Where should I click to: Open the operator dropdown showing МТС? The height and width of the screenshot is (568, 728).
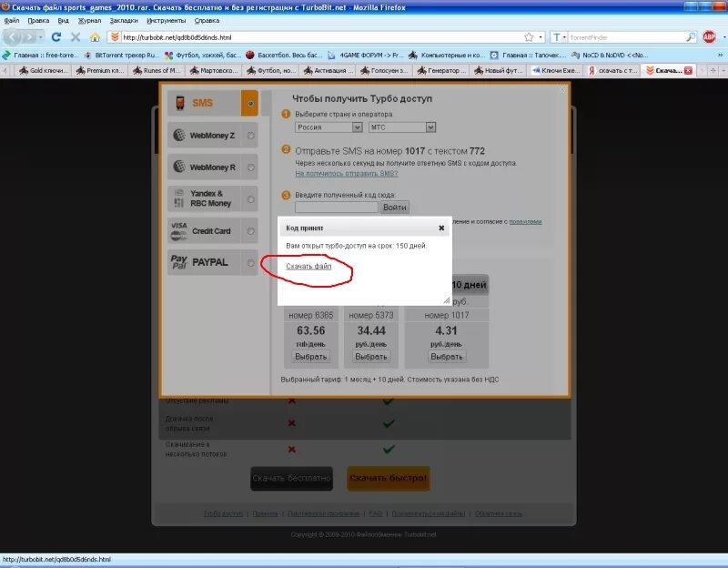click(402, 127)
